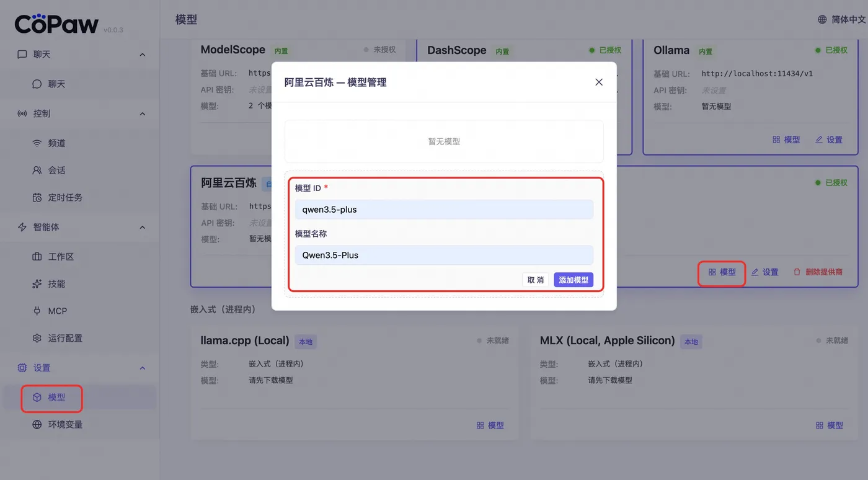This screenshot has height=480, width=868.
Task: Click the speech bubble icon of the 聊天 sub-item
Action: point(37,84)
